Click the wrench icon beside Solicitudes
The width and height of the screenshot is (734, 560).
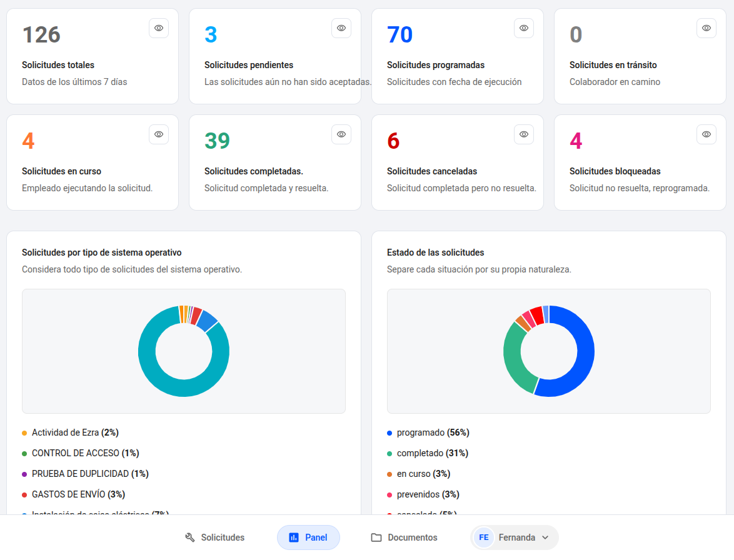click(x=189, y=537)
